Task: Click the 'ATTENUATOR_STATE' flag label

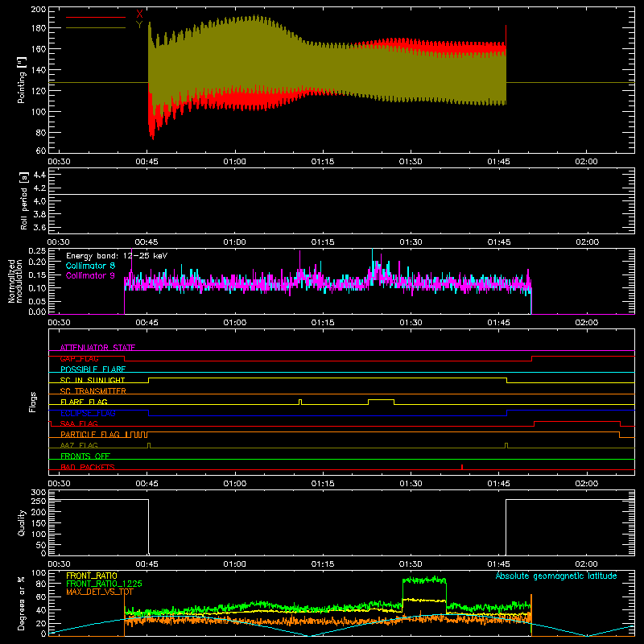Action: (x=97, y=348)
